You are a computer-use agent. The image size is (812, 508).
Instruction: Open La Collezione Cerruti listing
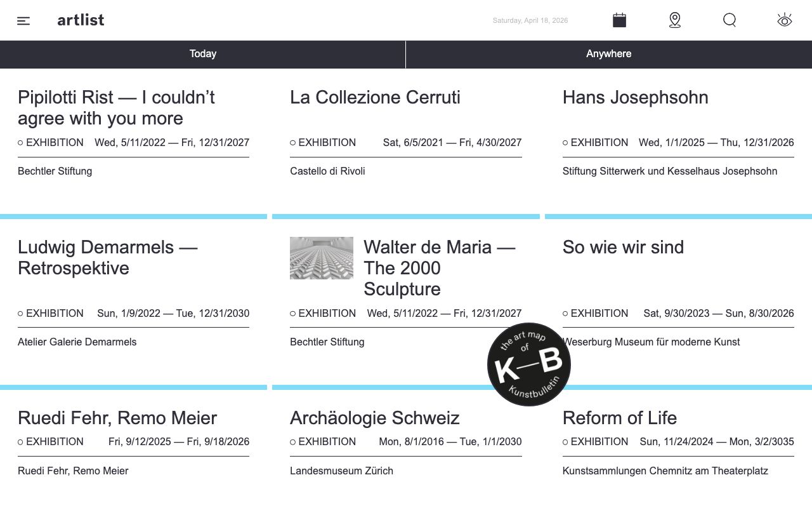375,97
